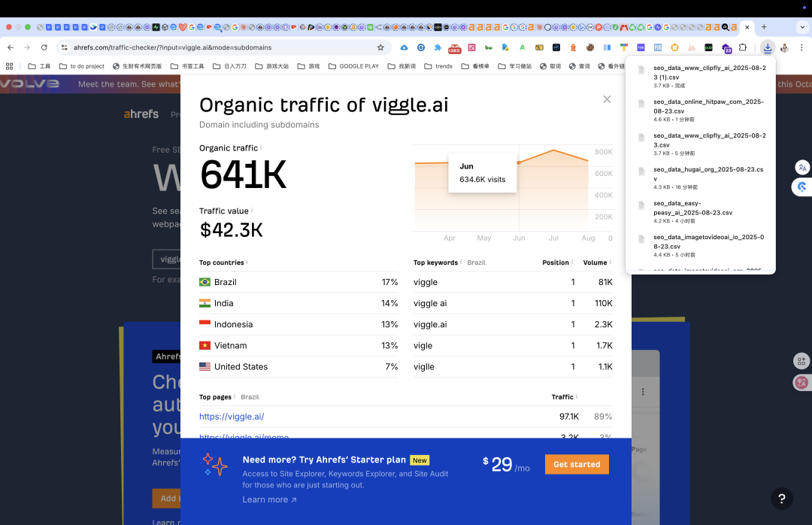Click the 'viglle' keyword row
Viewport: 812px width, 525px height.
click(x=513, y=366)
